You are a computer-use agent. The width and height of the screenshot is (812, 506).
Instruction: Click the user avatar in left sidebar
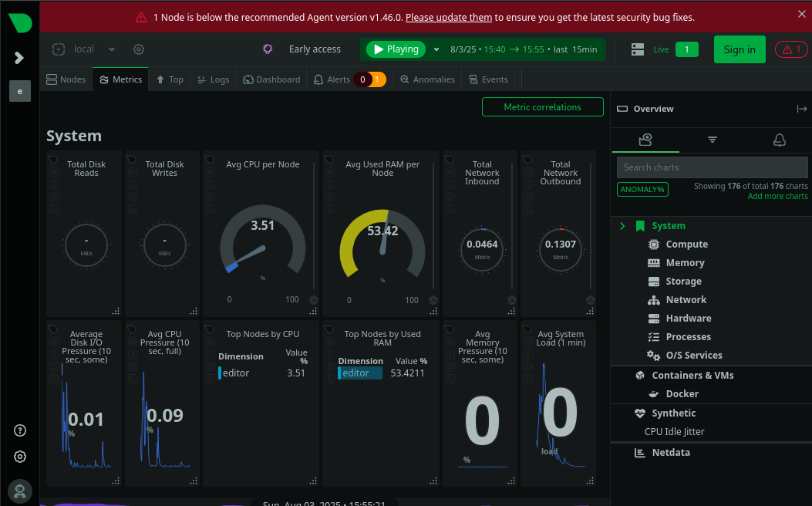[x=20, y=491]
